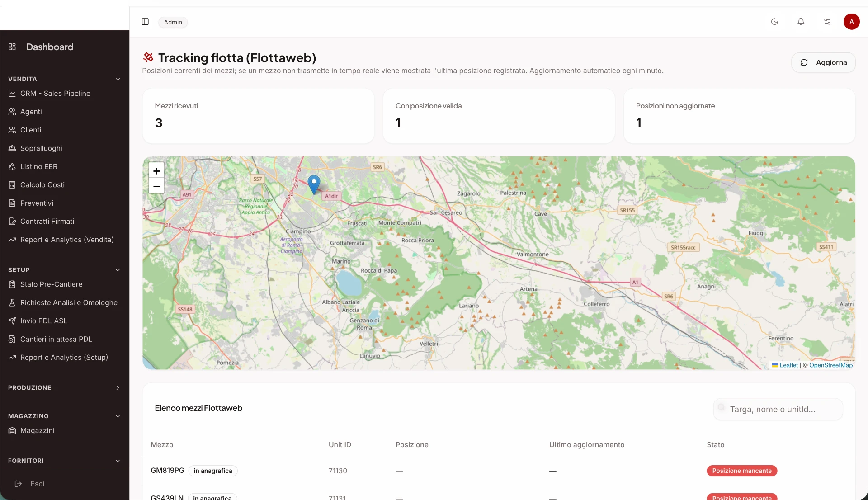Open Clienti menu item

[31, 130]
